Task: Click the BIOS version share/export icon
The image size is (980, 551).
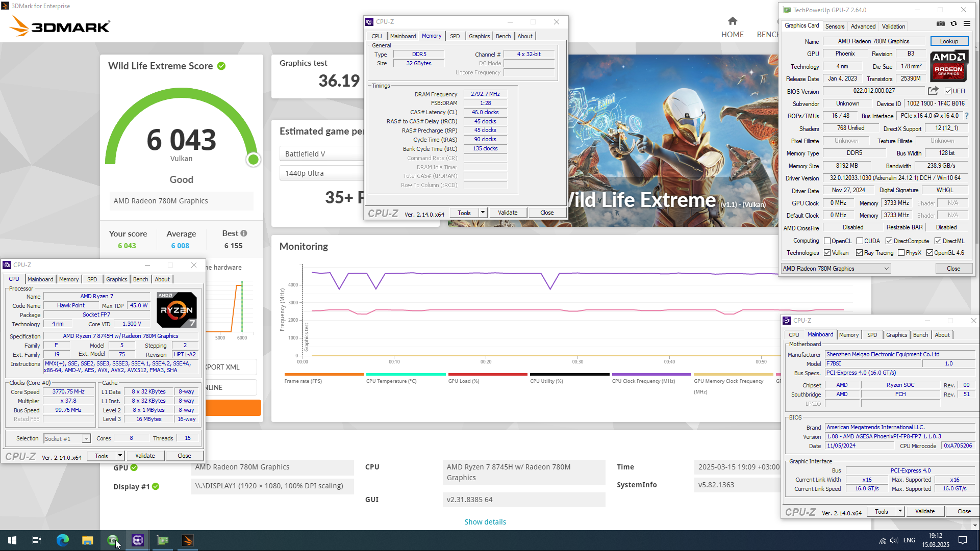Action: 933,91
